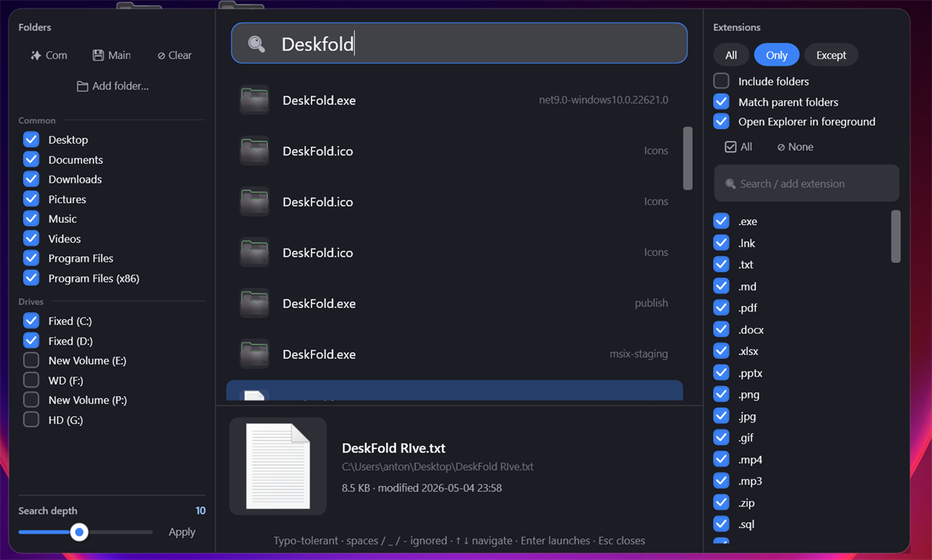
Task: Uncheck the .zip extension
Action: pyautogui.click(x=722, y=502)
